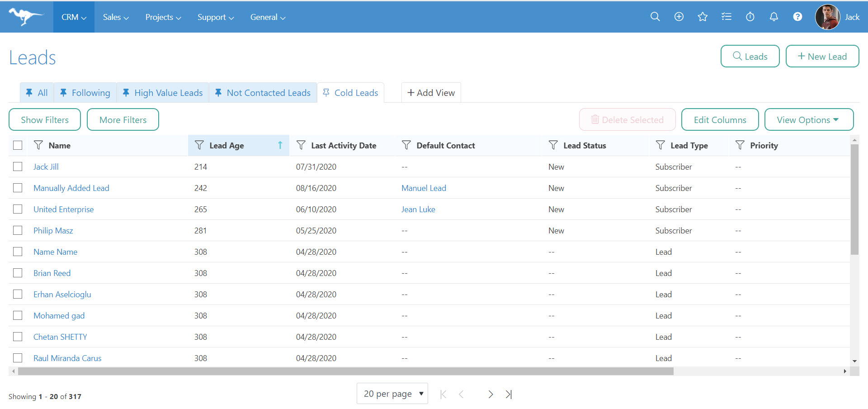Expand the Sales menu
The image size is (868, 409).
coord(116,17)
